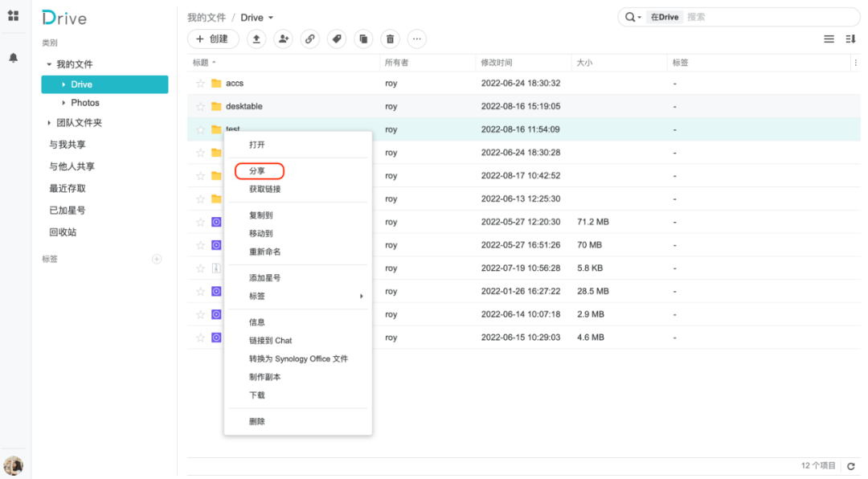Expand the 团队文件夹 tree node
This screenshot has width=868, height=479.
(x=49, y=123)
